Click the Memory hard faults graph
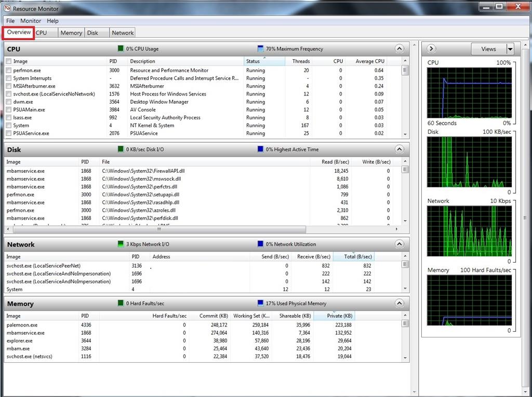The image size is (532, 397). [469, 300]
